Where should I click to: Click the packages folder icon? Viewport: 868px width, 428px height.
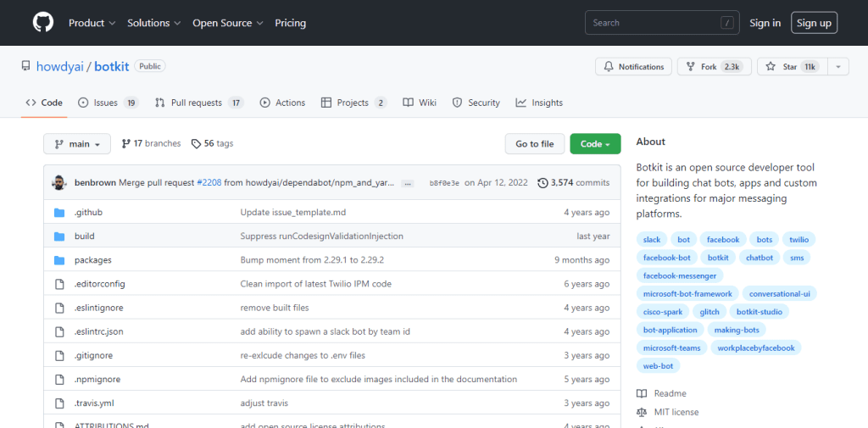click(x=60, y=259)
